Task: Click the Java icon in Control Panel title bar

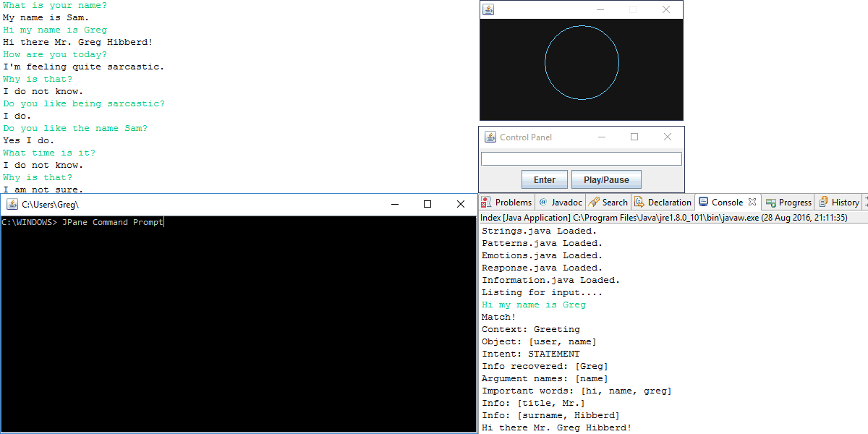Action: point(490,137)
